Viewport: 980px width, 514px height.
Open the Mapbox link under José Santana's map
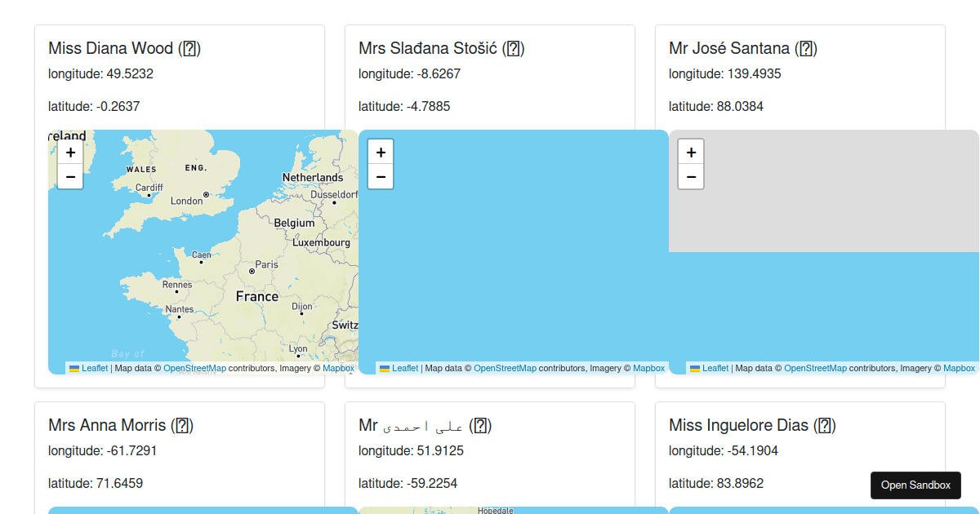[959, 368]
